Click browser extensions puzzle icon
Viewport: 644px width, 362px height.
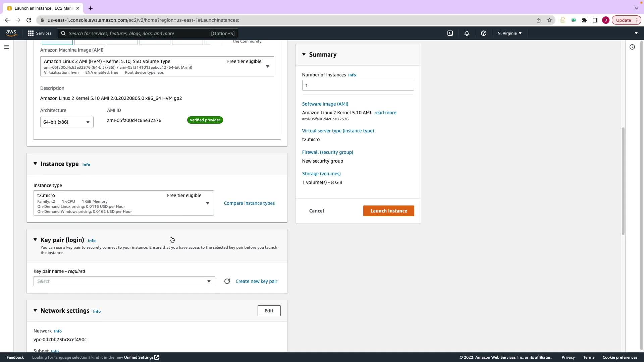[584, 20]
